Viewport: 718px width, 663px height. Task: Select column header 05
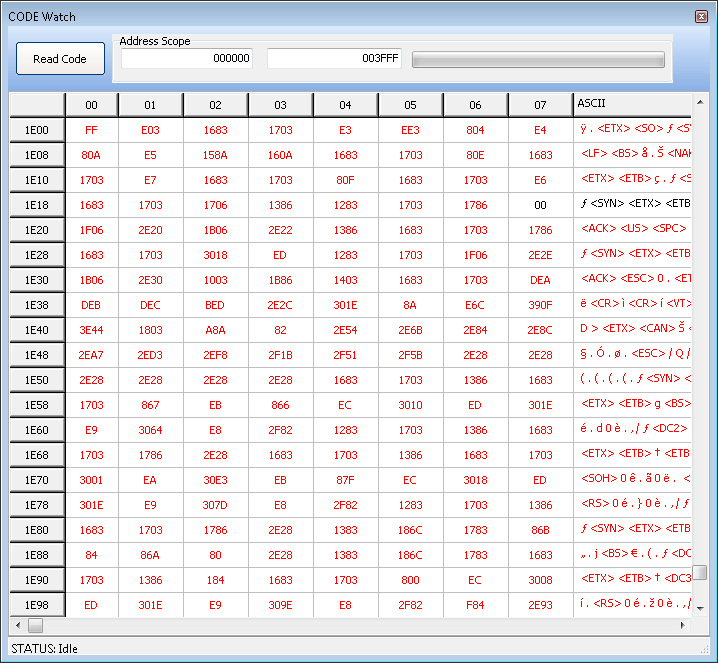[x=410, y=105]
